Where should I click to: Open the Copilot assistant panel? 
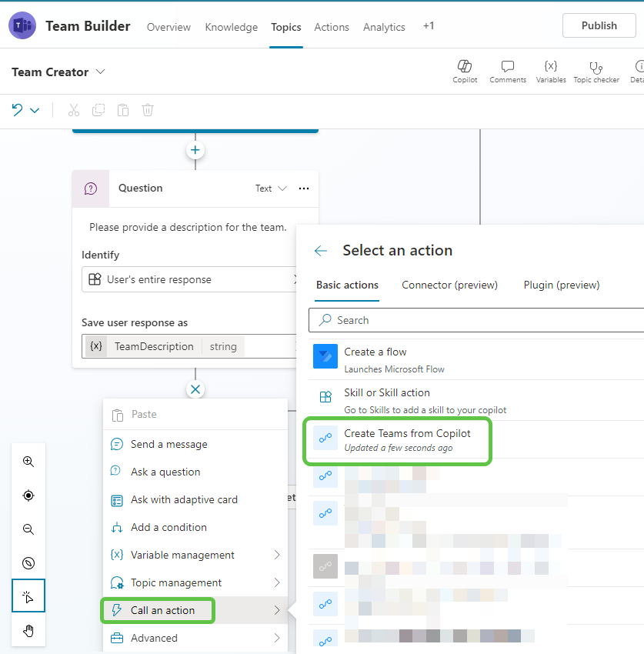[465, 71]
